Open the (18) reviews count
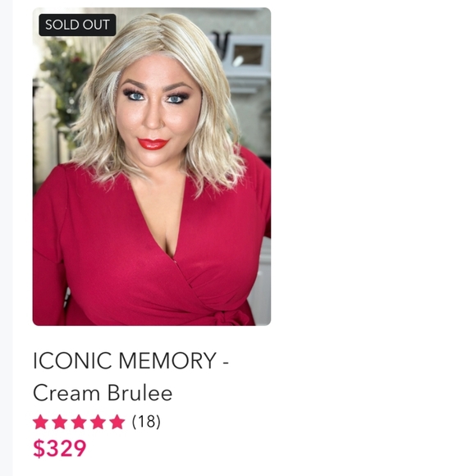Screen dimensions: 476x476 pos(146,422)
